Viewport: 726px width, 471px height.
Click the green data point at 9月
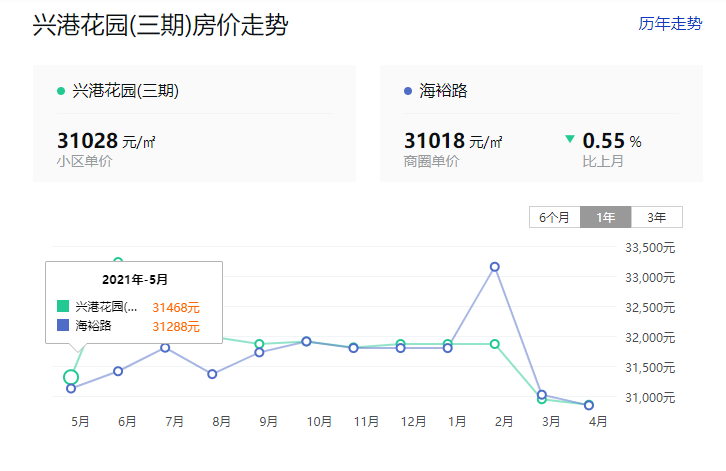(x=259, y=344)
